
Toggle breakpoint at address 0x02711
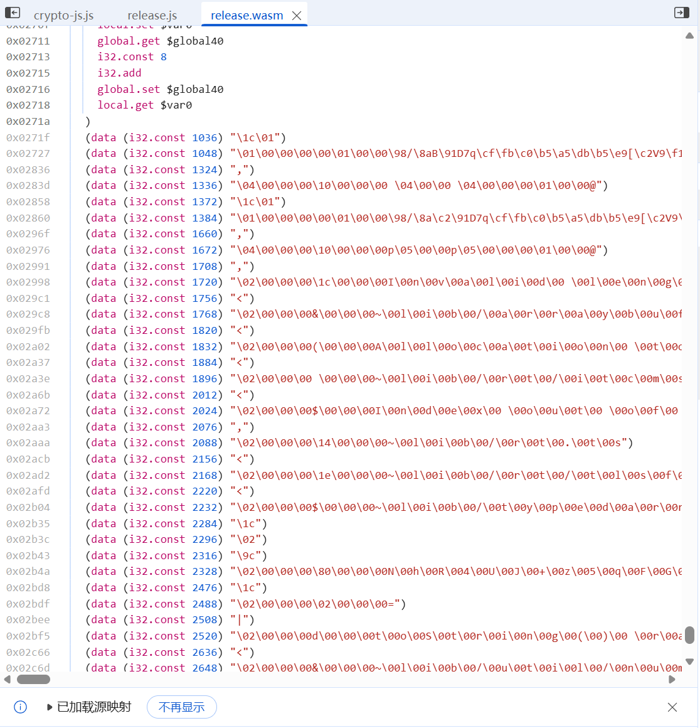coord(28,41)
